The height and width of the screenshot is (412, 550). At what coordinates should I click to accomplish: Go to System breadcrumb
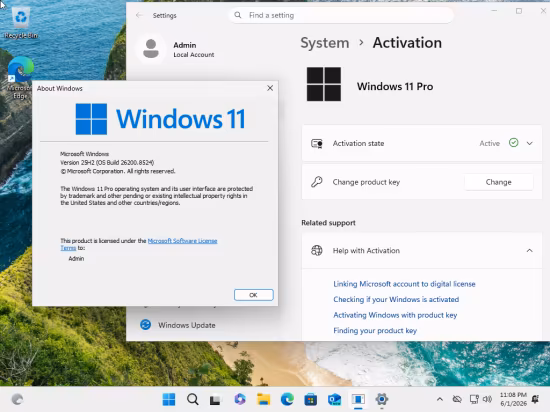point(325,43)
